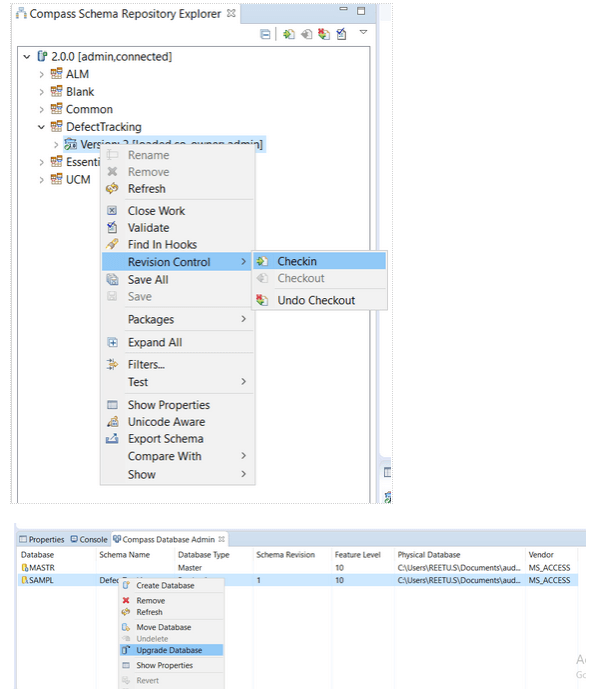Image resolution: width=607 pixels, height=691 pixels.
Task: Expand the Essenti… schema node
Action: (x=41, y=162)
